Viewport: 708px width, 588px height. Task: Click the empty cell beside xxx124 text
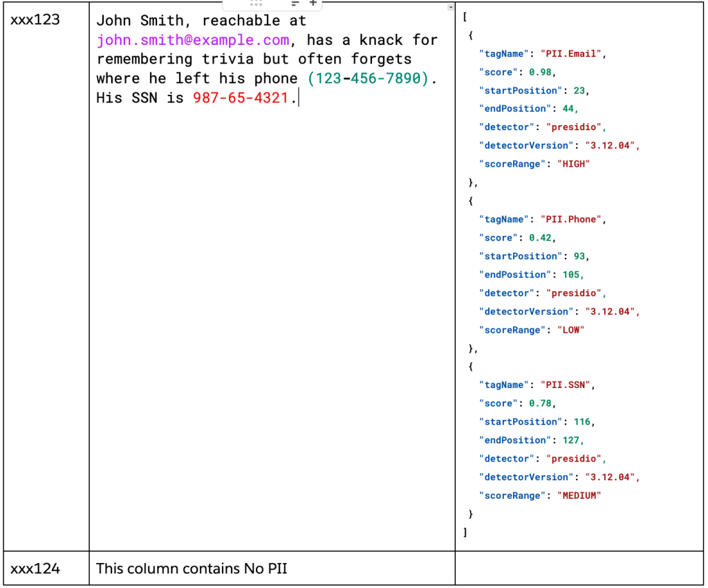click(x=578, y=569)
